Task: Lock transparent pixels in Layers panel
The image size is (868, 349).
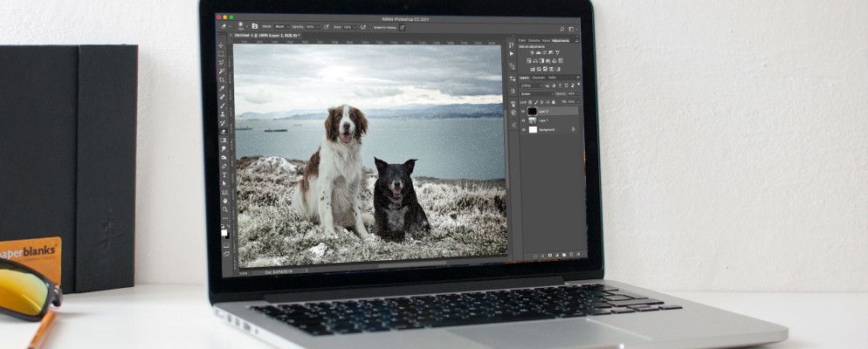Action: [530, 102]
